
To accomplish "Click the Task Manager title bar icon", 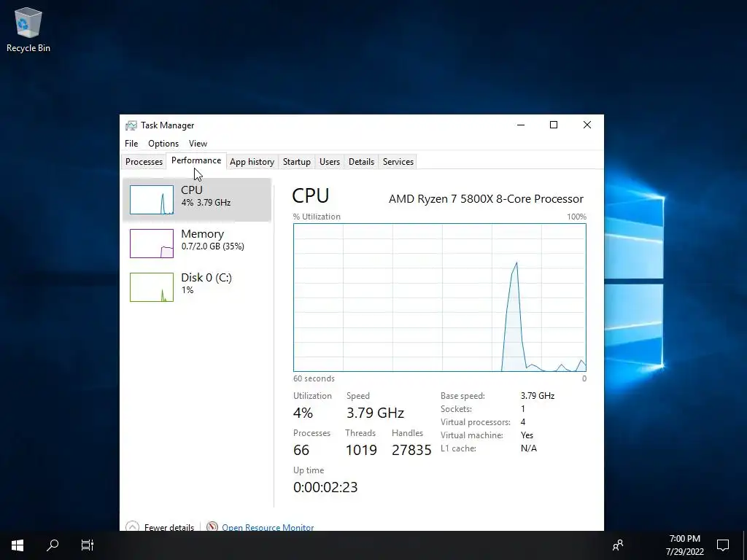I will pyautogui.click(x=131, y=125).
